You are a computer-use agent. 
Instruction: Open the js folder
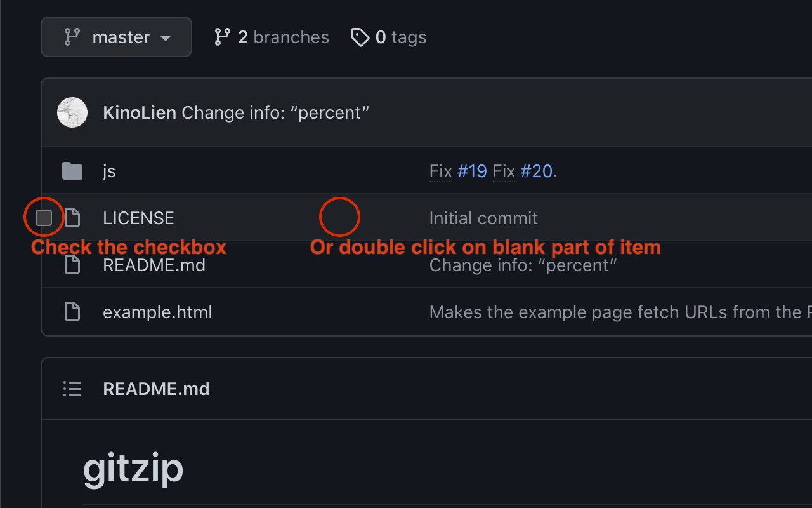[x=109, y=171]
